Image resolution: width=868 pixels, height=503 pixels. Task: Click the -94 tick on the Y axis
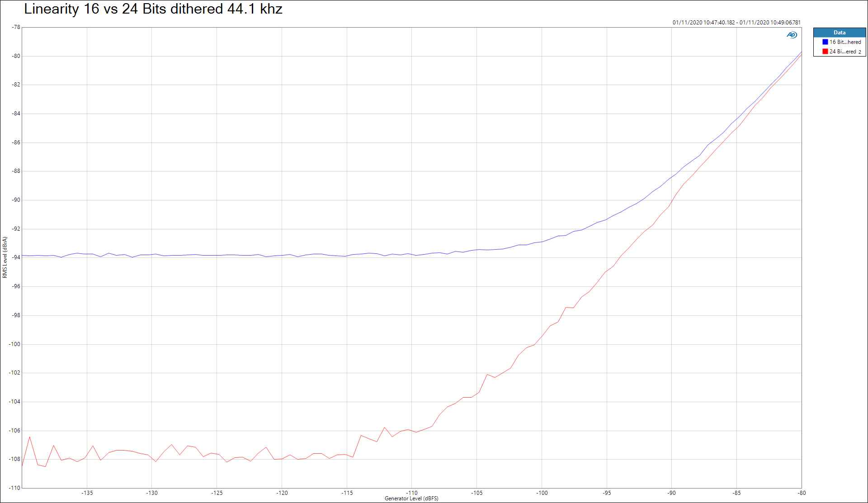[x=16, y=257]
